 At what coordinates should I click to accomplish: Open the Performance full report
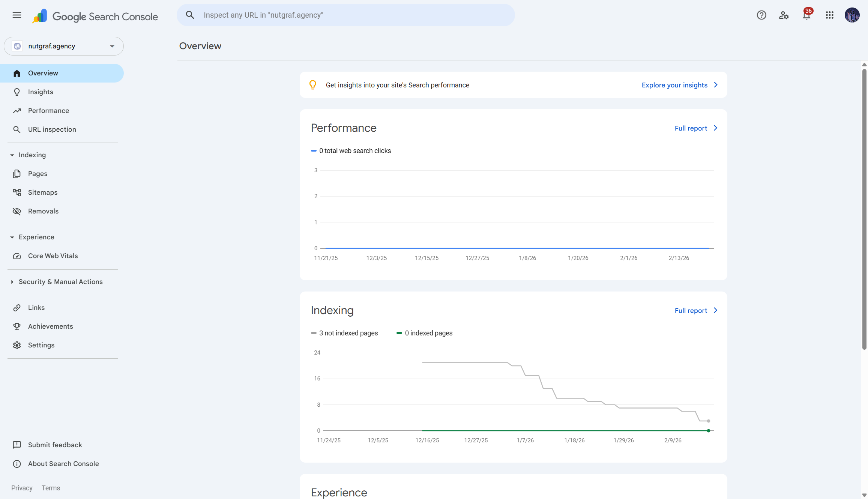click(x=691, y=128)
